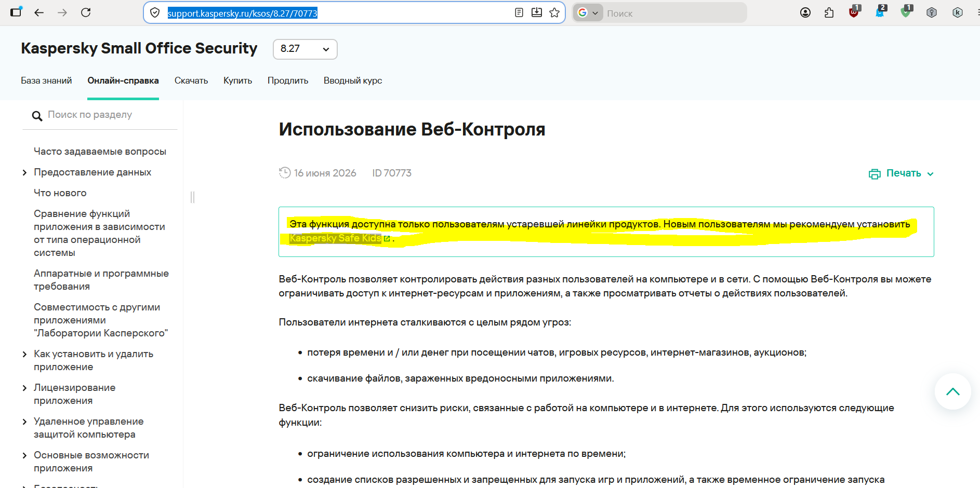Open the Купить tab
Screen dimensions: 980x488
[x=237, y=80]
